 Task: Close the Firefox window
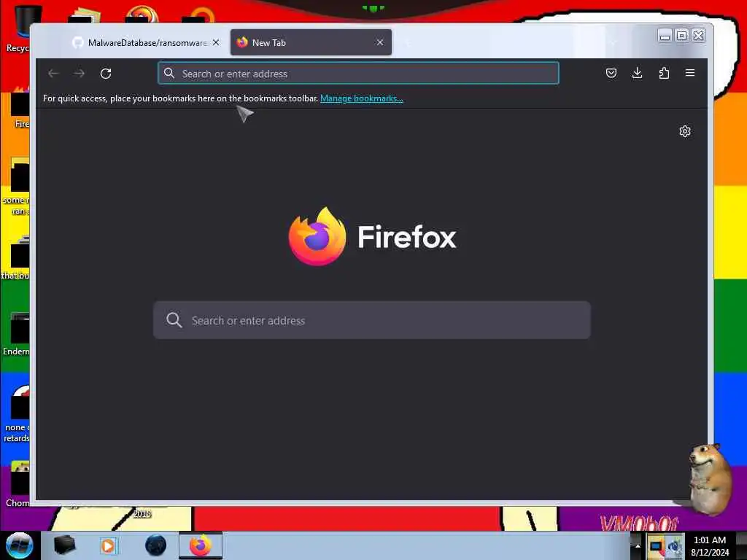[698, 36]
